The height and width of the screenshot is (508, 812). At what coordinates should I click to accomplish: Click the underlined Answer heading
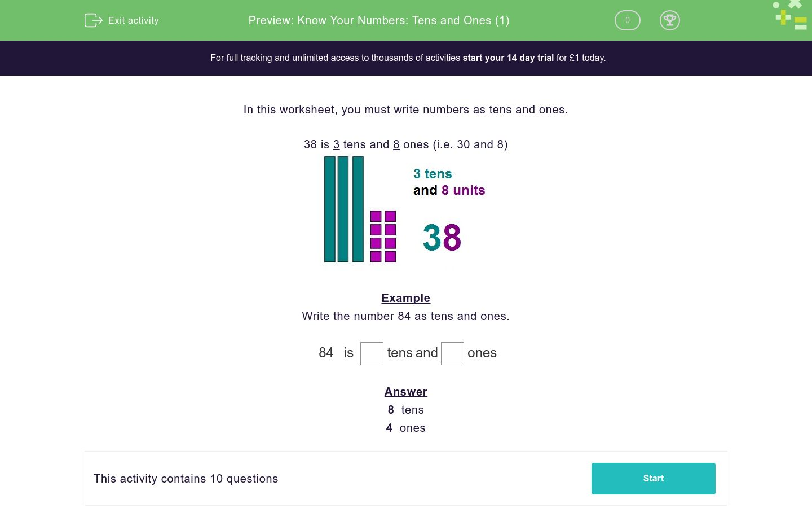point(405,392)
